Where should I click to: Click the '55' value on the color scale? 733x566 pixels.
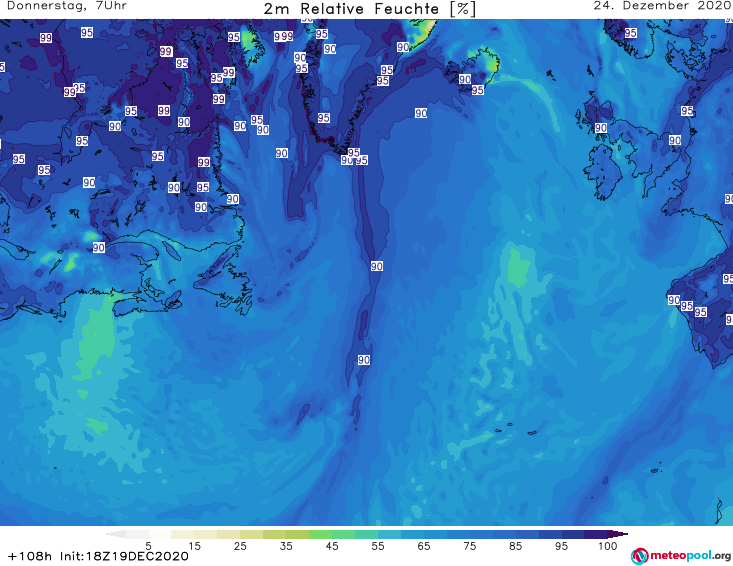378,546
